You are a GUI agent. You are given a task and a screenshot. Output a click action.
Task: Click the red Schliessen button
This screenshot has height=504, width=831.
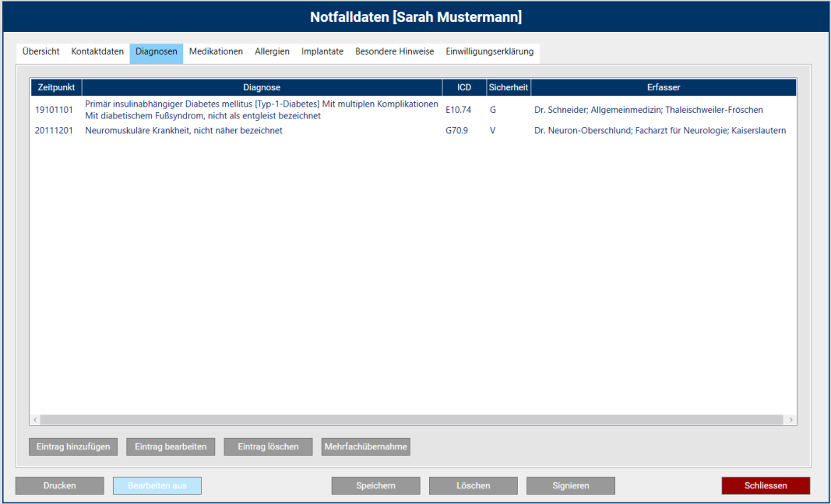[766, 486]
